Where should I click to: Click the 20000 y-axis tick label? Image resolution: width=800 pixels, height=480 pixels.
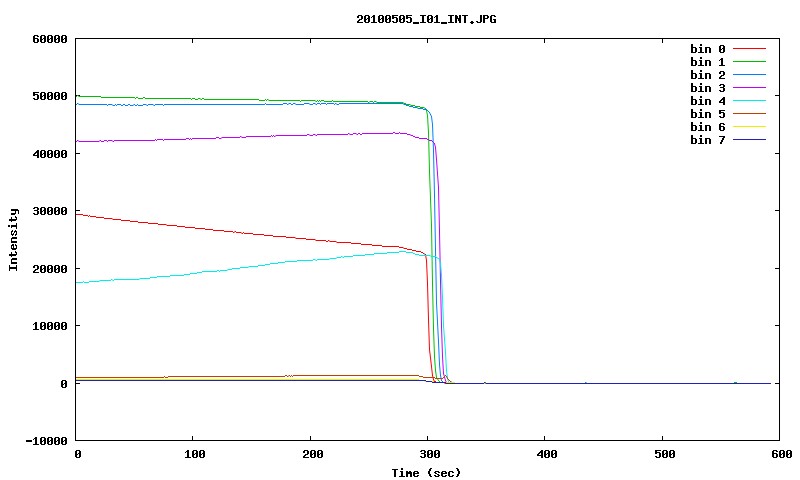click(49, 269)
